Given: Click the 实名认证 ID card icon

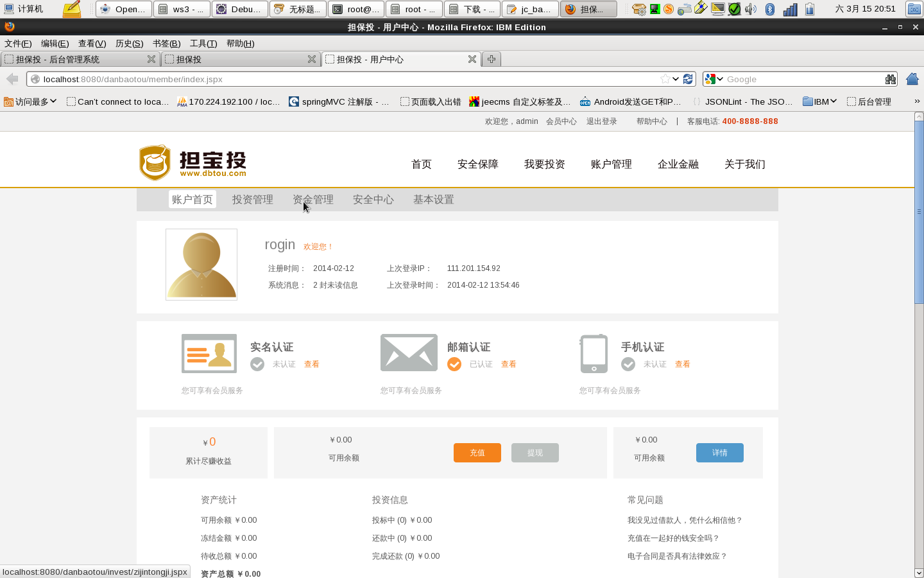Looking at the screenshot, I should (209, 353).
